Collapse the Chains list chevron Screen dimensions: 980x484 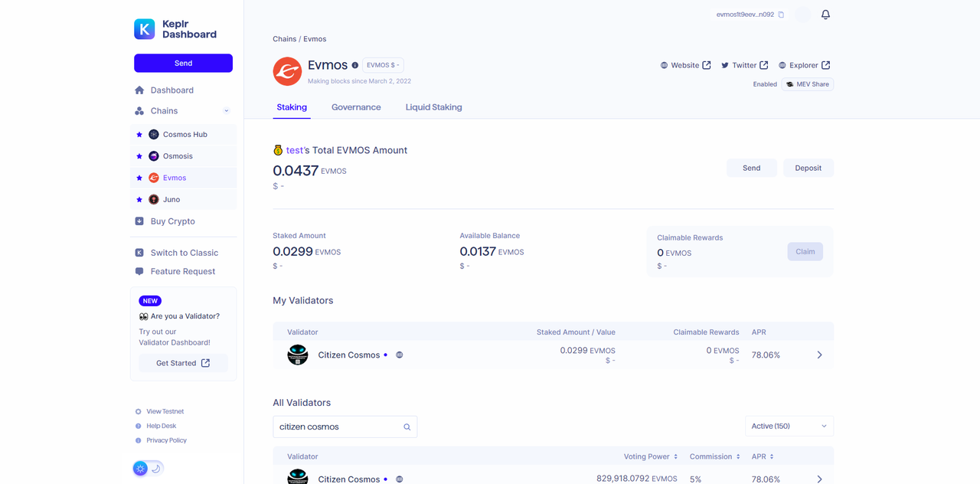pyautogui.click(x=227, y=111)
